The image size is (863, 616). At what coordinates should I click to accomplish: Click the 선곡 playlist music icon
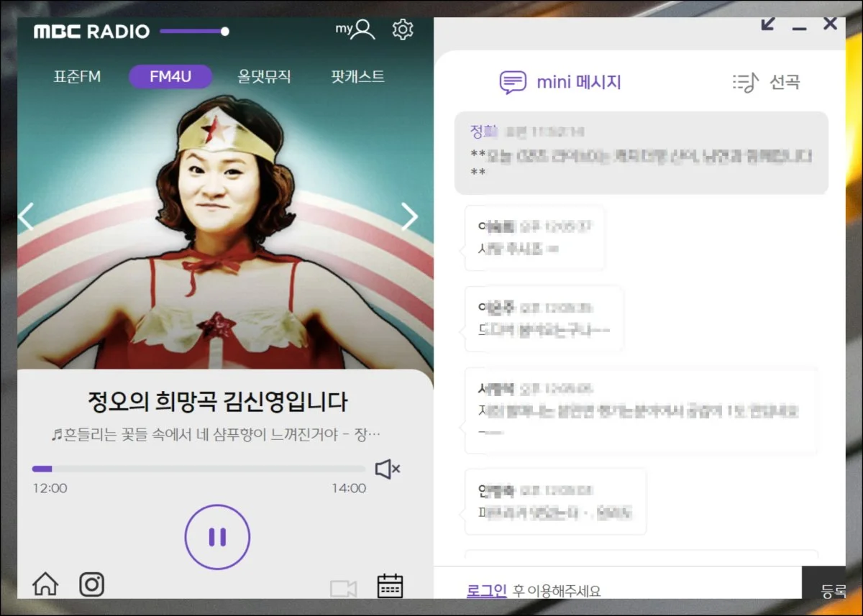coord(745,82)
